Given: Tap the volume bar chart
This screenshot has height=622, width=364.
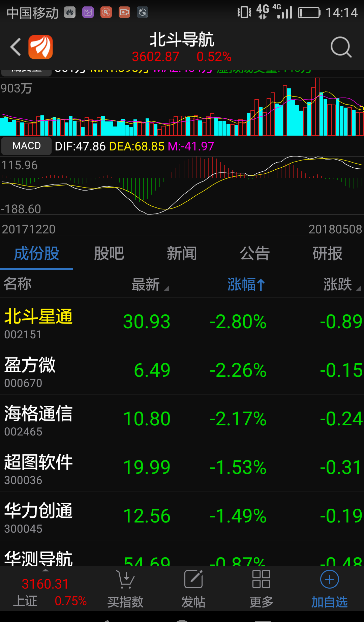Looking at the screenshot, I should (x=182, y=107).
